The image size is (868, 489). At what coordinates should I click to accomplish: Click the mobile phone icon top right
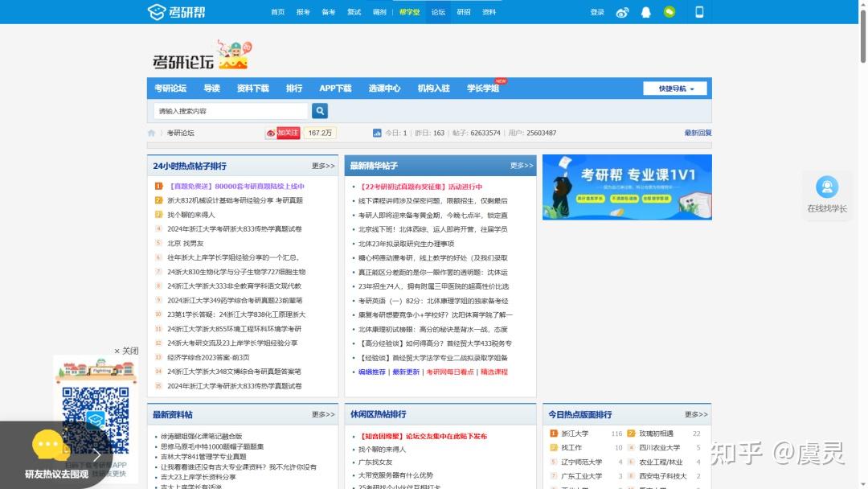(698, 12)
